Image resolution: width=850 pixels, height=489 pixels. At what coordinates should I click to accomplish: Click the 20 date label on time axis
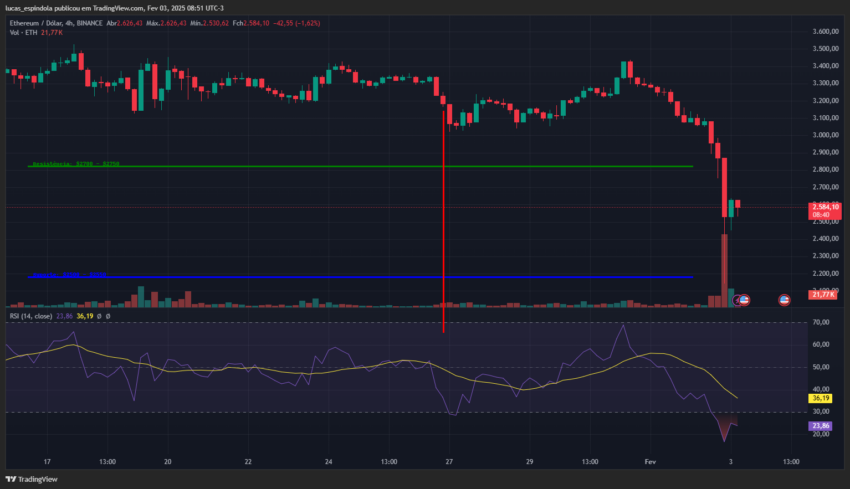[x=168, y=462]
